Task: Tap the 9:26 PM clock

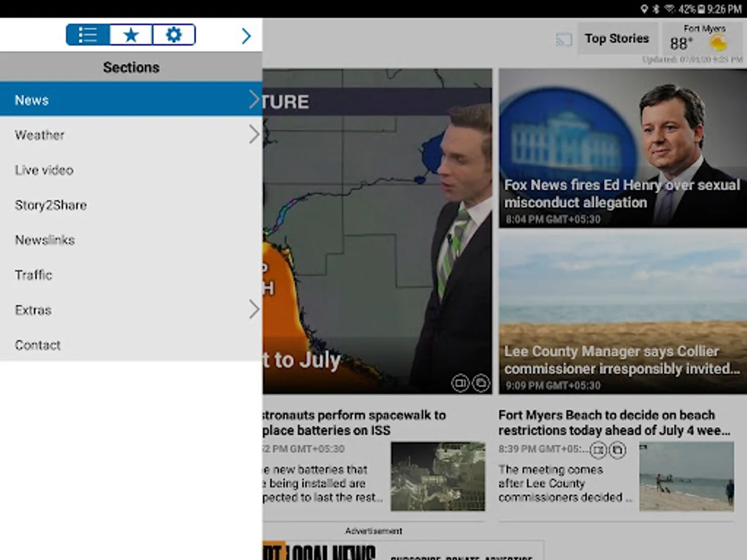Action: [725, 9]
